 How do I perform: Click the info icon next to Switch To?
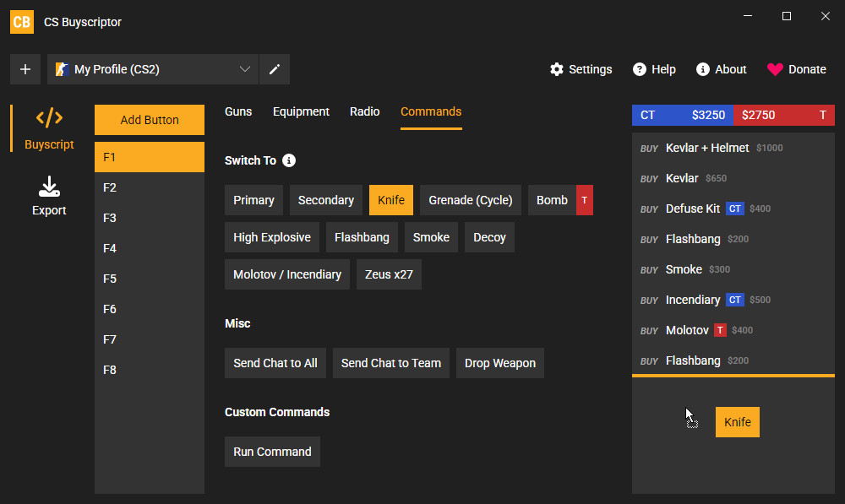tap(289, 160)
